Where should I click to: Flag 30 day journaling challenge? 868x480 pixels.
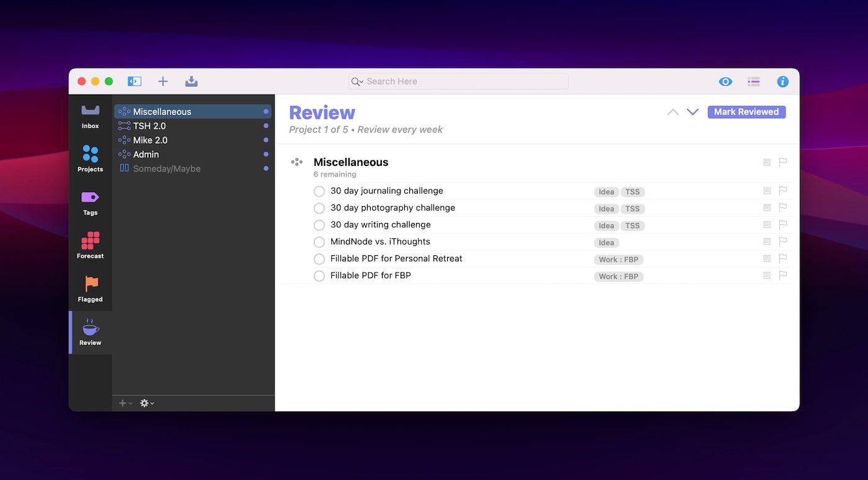click(x=783, y=191)
